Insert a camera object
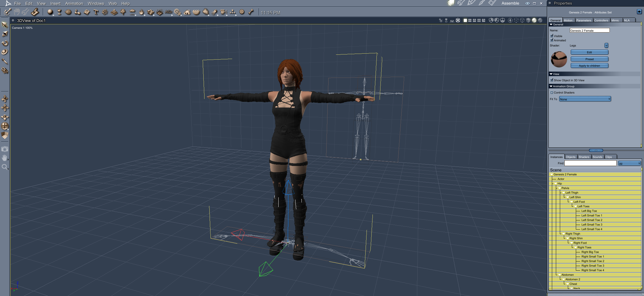Screen dimensions: 644x296 coord(224,12)
